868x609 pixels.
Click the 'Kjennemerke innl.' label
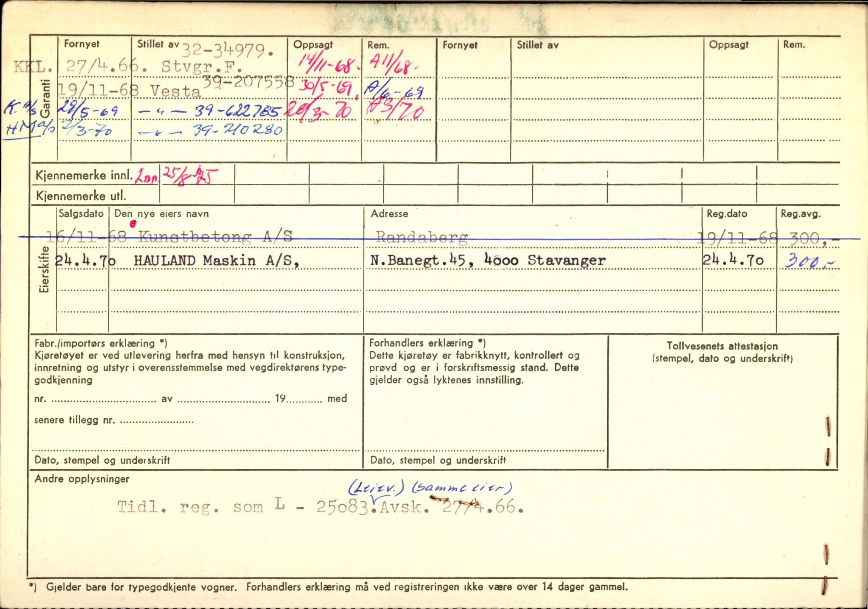(84, 175)
